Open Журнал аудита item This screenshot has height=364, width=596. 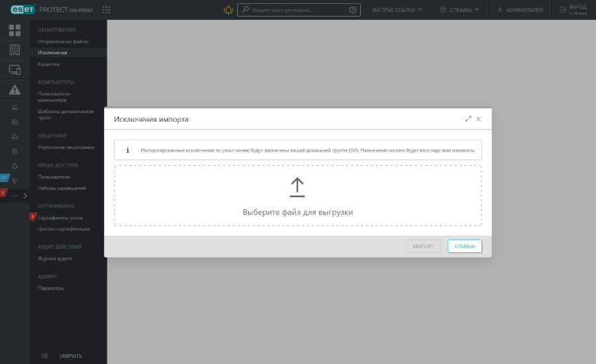pyautogui.click(x=55, y=258)
